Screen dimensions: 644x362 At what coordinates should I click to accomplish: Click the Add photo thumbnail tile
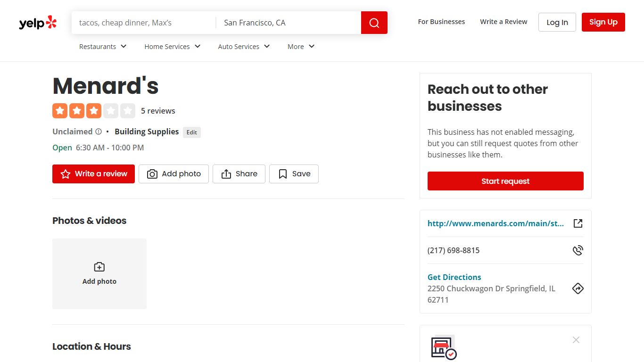click(x=99, y=274)
